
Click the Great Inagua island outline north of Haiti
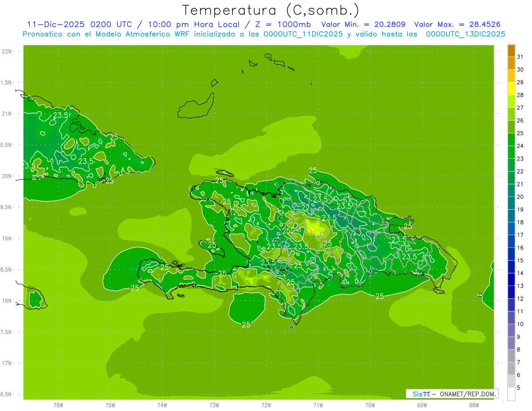pyautogui.click(x=195, y=108)
